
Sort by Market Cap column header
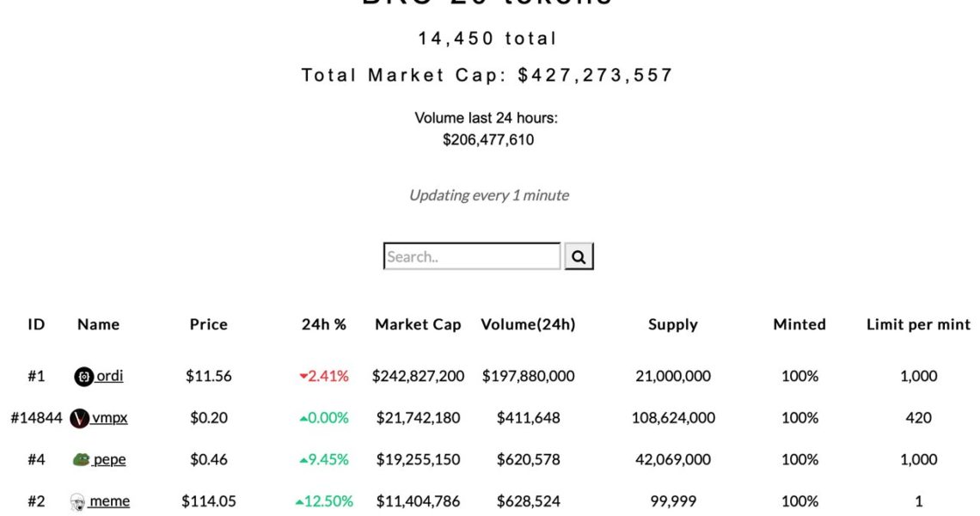click(x=418, y=324)
